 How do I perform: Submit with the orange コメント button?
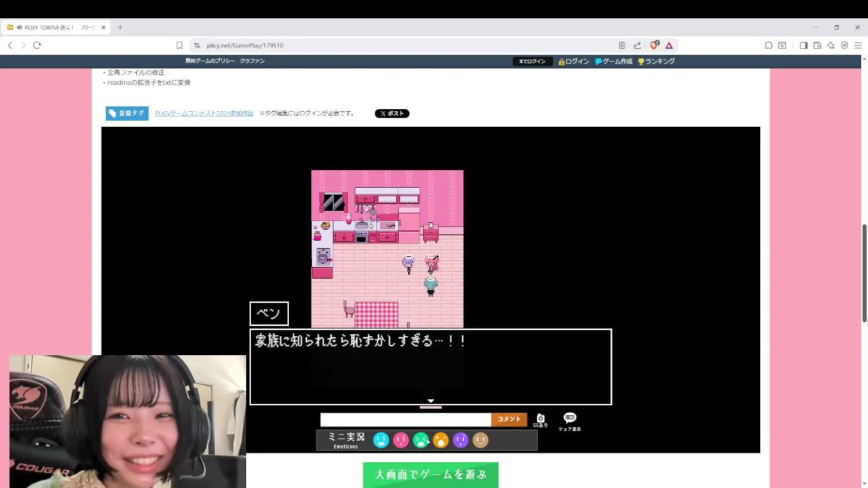(509, 420)
